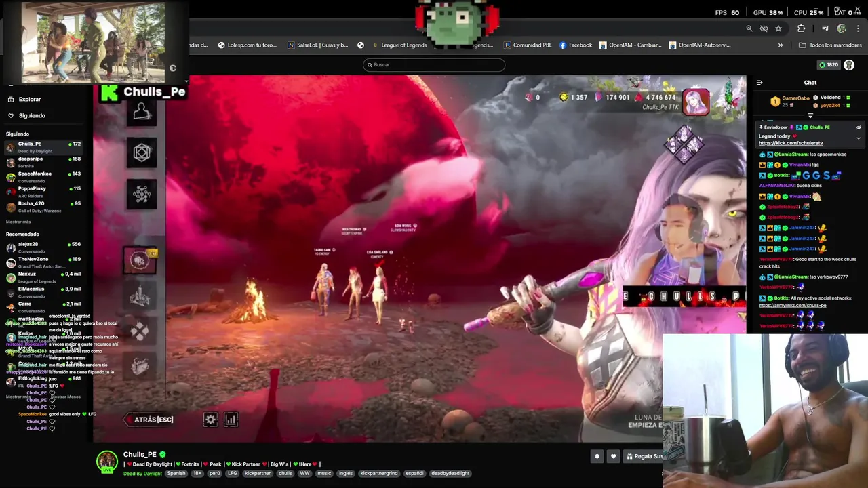Open the OpenIAM - Cambiar bookmark
Viewport: 868px width, 488px height.
(x=630, y=45)
